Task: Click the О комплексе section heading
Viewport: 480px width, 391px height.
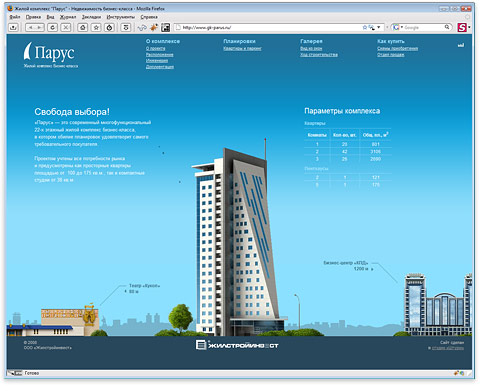Action: coord(163,41)
